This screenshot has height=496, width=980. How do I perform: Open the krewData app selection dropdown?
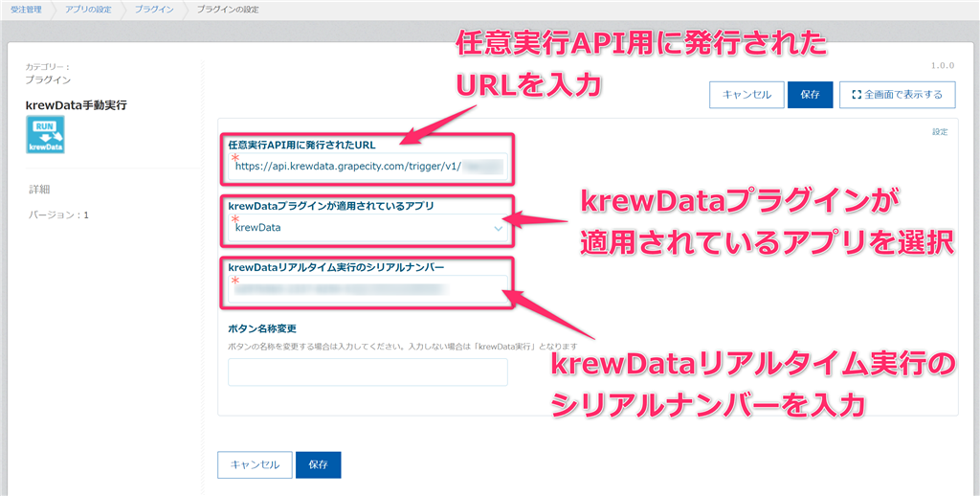point(367,228)
